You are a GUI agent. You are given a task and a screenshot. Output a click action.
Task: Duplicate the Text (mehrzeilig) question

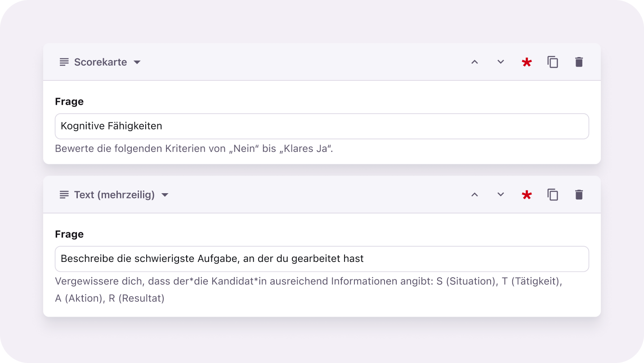click(553, 195)
